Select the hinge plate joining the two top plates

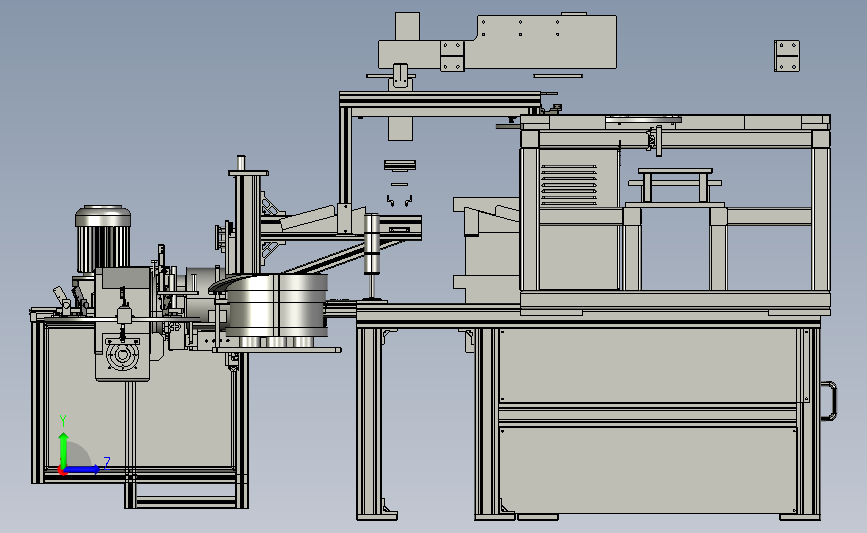(x=452, y=56)
